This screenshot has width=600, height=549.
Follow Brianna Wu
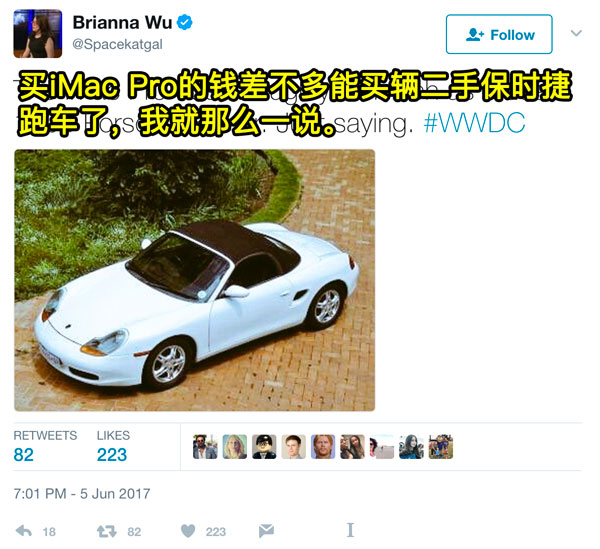point(499,34)
